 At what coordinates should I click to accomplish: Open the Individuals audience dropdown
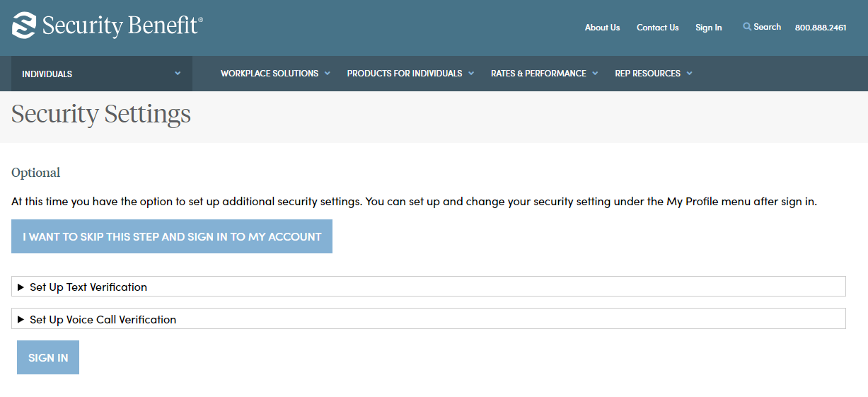pyautogui.click(x=102, y=74)
